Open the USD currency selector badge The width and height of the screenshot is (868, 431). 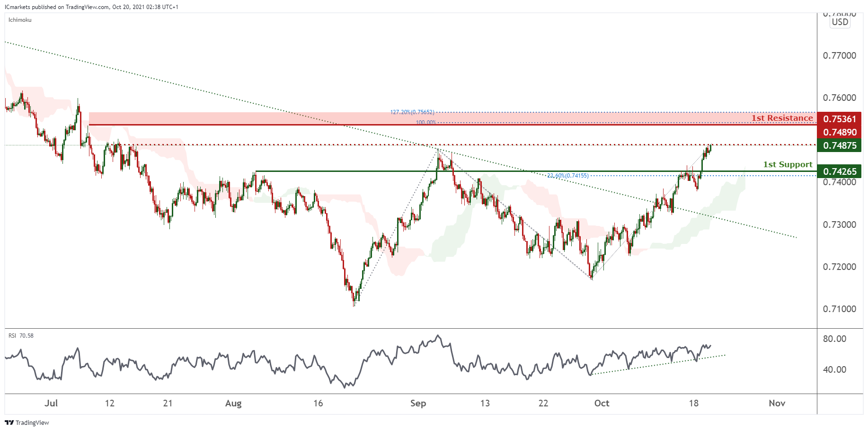[840, 22]
